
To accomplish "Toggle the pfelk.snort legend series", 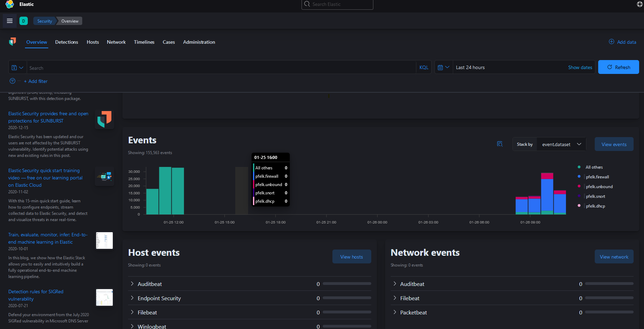I will click(595, 196).
